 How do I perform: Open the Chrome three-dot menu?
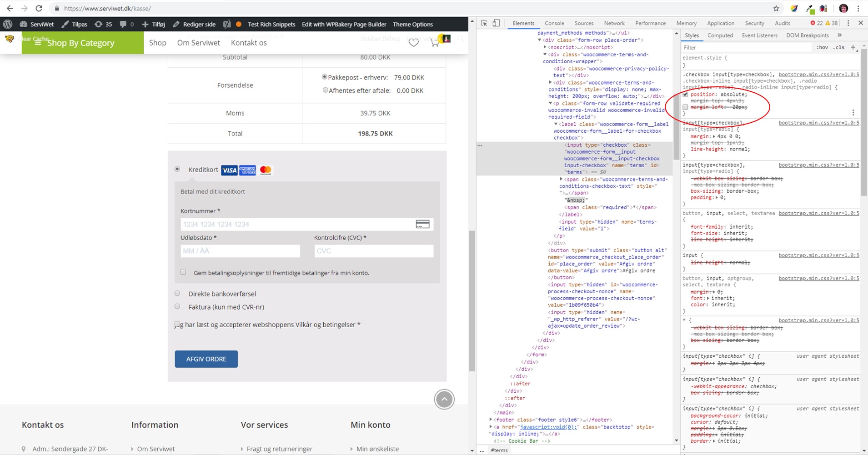coord(858,8)
